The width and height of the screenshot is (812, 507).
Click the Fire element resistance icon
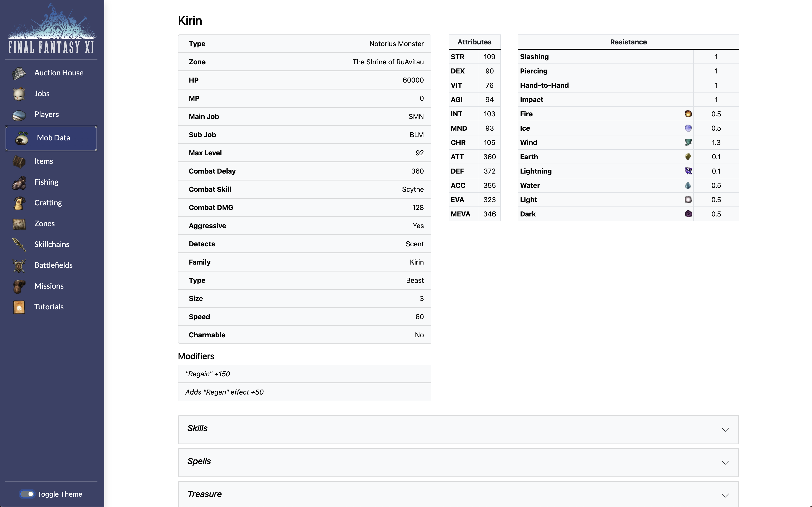[x=688, y=114]
